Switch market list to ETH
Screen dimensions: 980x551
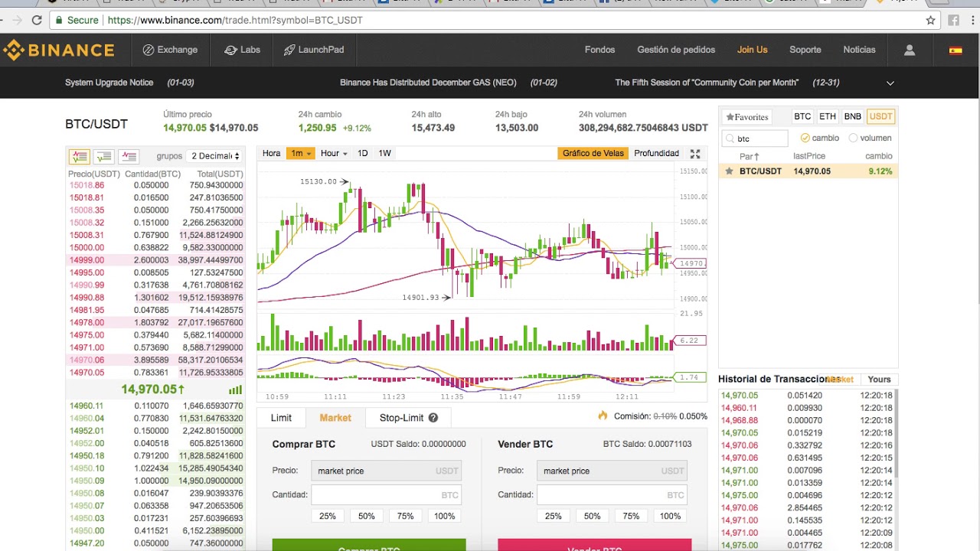point(828,116)
